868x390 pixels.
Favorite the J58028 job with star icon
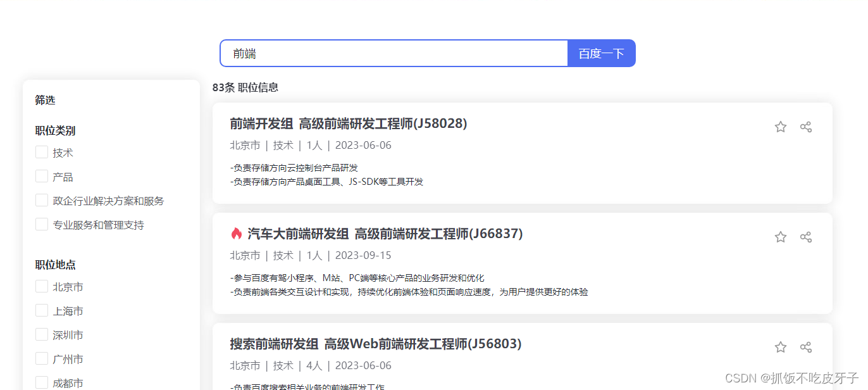(781, 127)
